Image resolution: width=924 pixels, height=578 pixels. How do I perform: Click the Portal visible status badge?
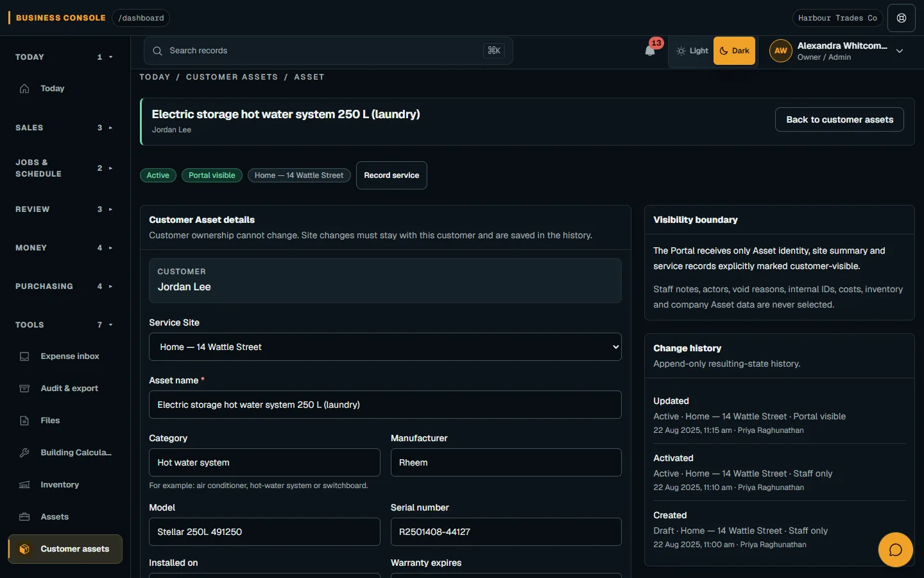pyautogui.click(x=212, y=175)
